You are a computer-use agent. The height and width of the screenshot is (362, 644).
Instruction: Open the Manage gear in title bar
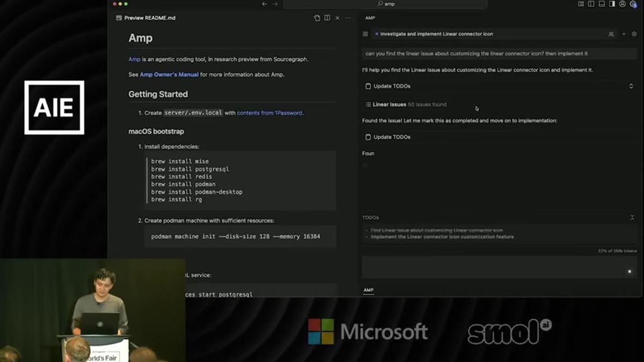[x=633, y=4]
